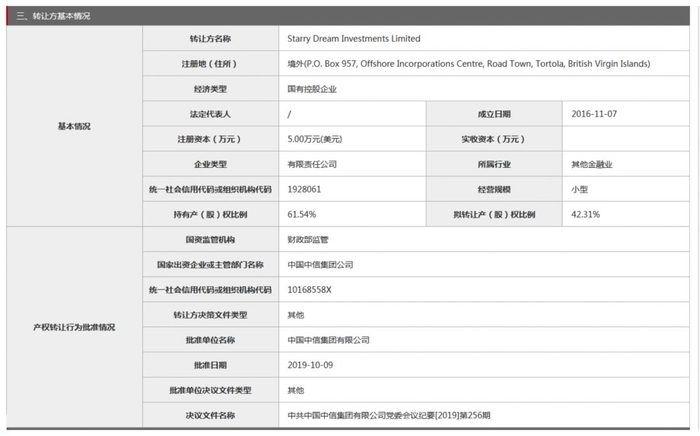The image size is (700, 436).
Task: Click the 成立日期 label
Action: coord(494,114)
